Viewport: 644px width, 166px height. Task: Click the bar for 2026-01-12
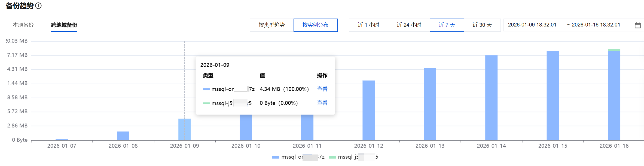369,110
